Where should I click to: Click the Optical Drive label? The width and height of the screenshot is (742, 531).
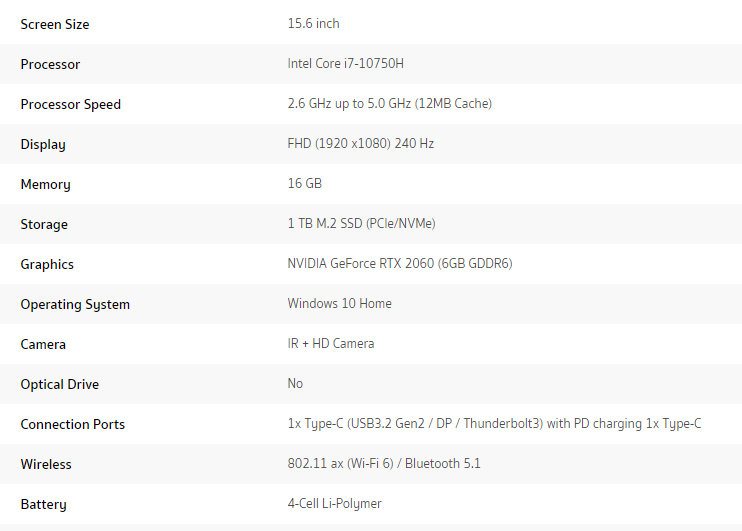pos(60,384)
